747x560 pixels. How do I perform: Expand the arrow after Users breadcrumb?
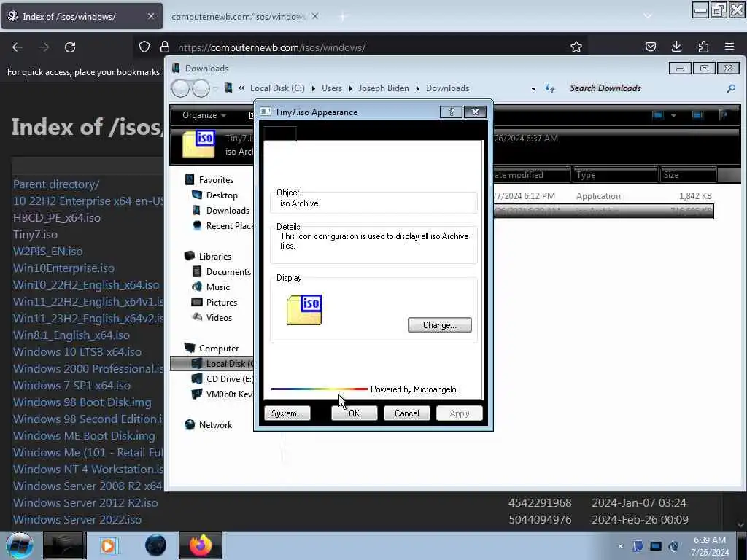(x=351, y=88)
